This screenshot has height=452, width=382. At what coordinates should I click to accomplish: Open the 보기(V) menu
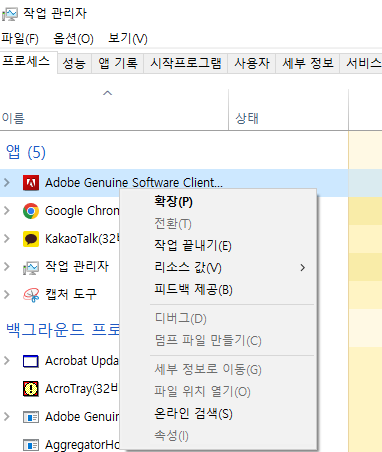pos(128,39)
